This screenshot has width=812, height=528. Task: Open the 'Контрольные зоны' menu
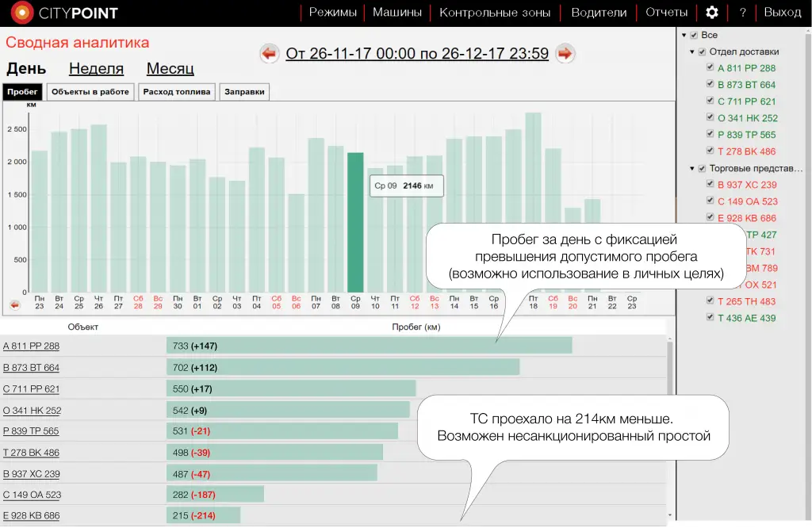pos(496,13)
